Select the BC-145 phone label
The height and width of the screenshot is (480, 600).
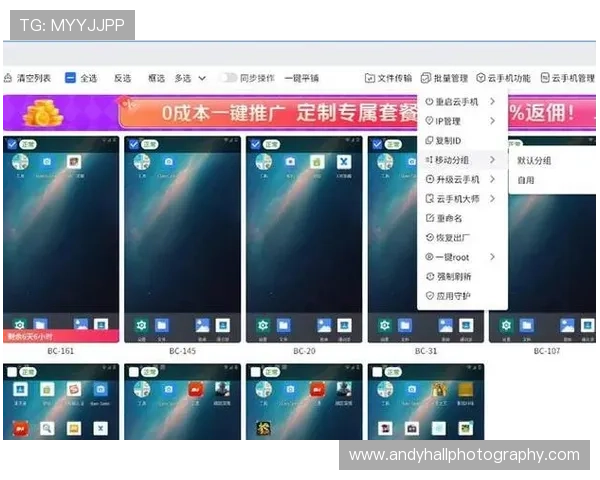click(x=183, y=351)
